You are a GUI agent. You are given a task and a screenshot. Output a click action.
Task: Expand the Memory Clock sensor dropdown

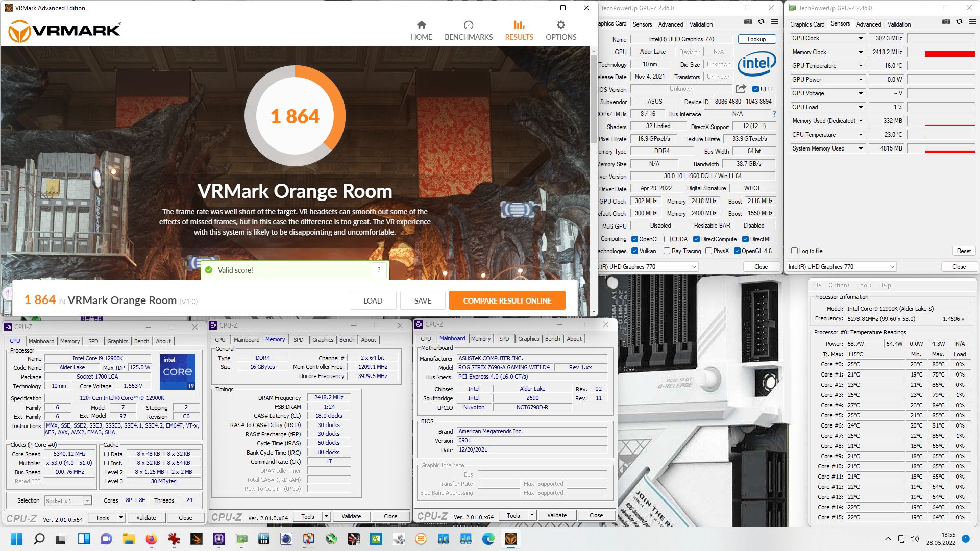click(x=861, y=52)
